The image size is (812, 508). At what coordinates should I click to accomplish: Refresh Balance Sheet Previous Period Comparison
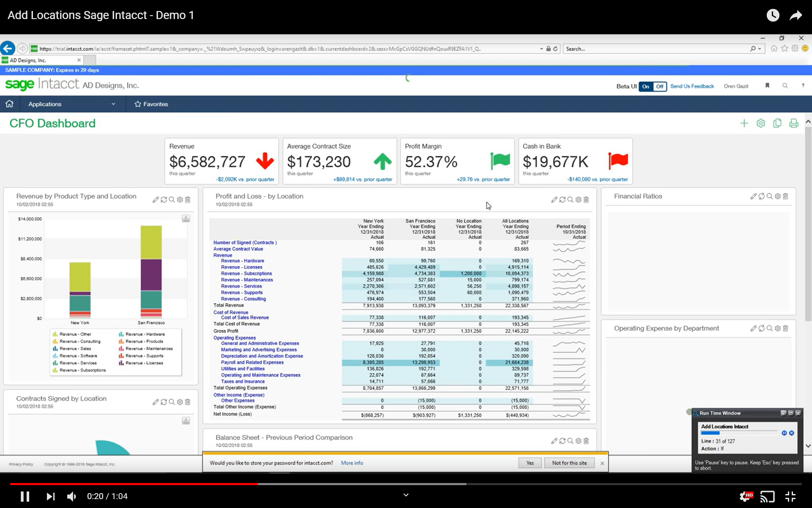(x=562, y=441)
